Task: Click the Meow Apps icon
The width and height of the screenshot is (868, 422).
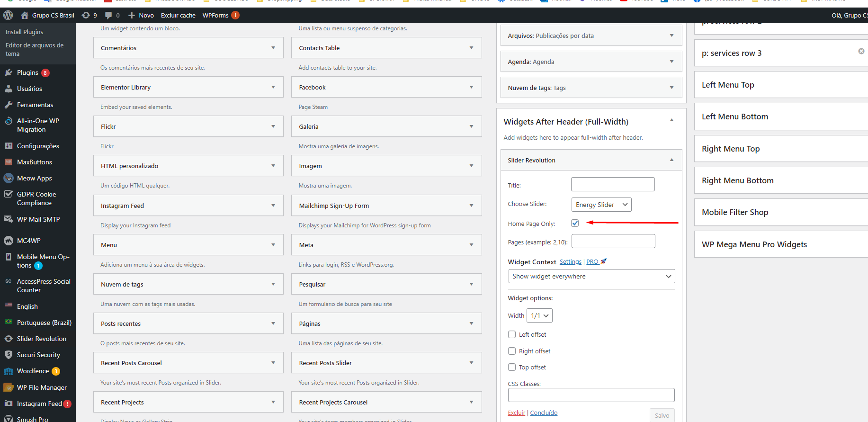Action: point(8,178)
